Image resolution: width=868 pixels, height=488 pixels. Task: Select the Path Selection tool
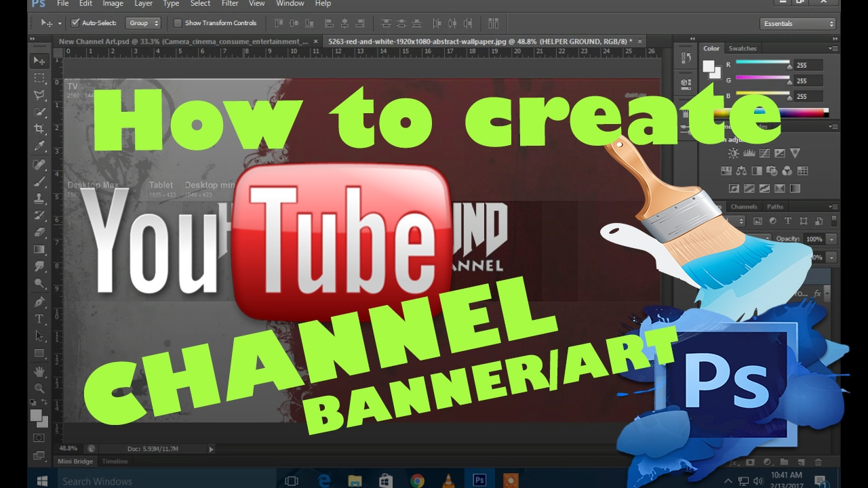pyautogui.click(x=39, y=335)
